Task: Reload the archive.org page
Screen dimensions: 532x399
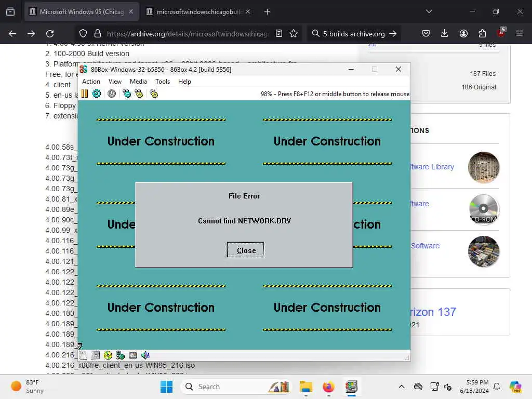Action: (50, 34)
